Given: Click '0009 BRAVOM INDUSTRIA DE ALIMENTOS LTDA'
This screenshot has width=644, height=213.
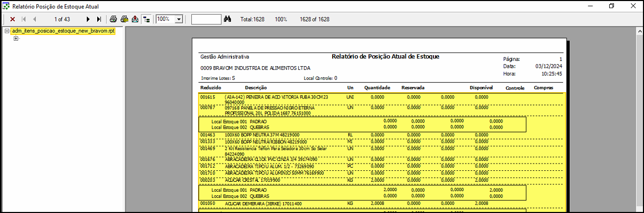Looking at the screenshot, I should click(x=255, y=68).
